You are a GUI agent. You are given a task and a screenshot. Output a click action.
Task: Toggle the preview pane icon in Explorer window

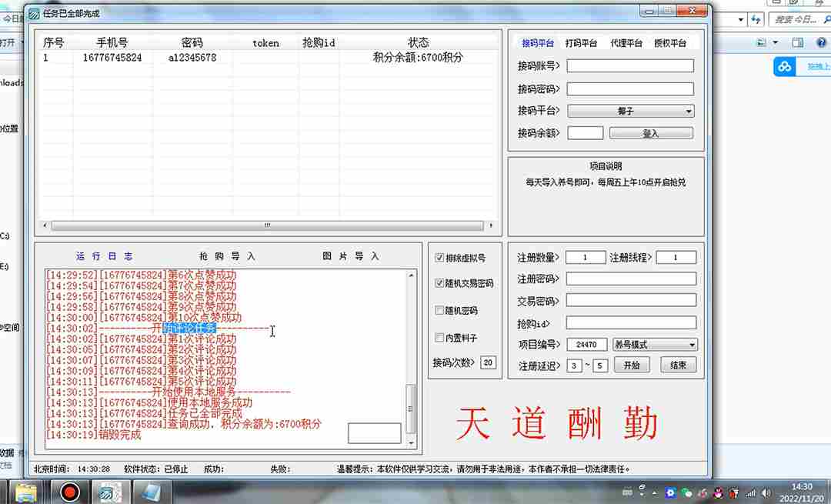coord(798,42)
